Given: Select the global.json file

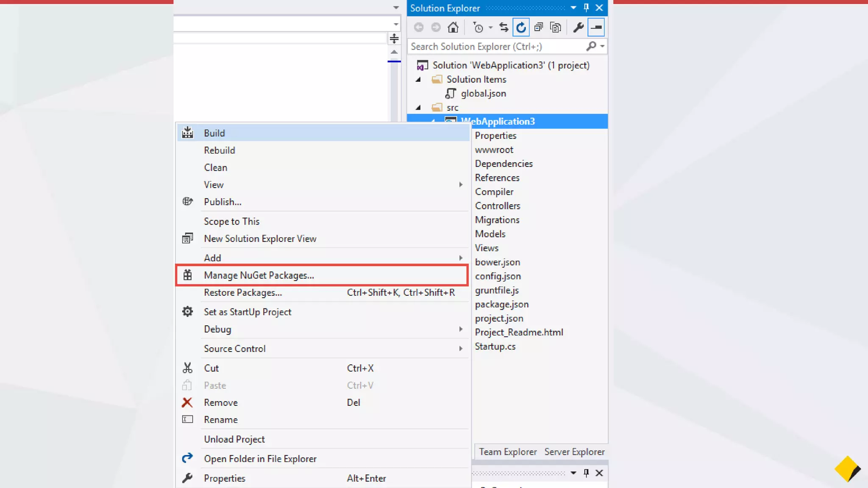Looking at the screenshot, I should [x=483, y=93].
